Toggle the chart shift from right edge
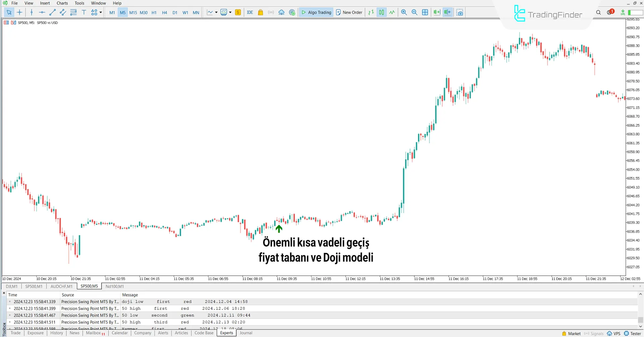The image size is (644, 337). click(447, 12)
